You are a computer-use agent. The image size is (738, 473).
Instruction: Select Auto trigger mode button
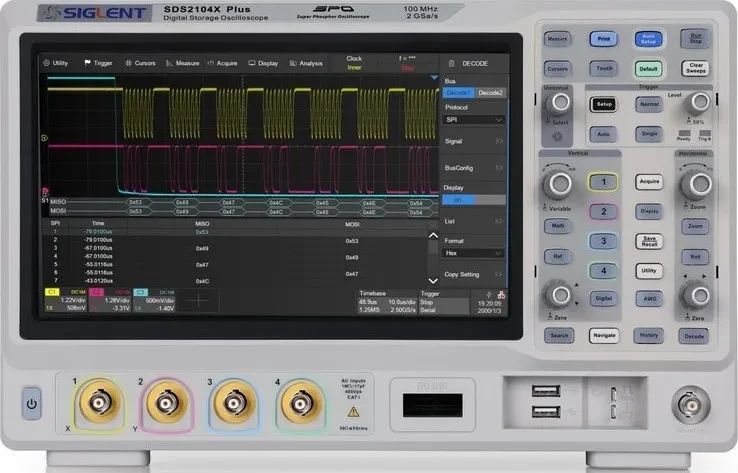tap(603, 134)
